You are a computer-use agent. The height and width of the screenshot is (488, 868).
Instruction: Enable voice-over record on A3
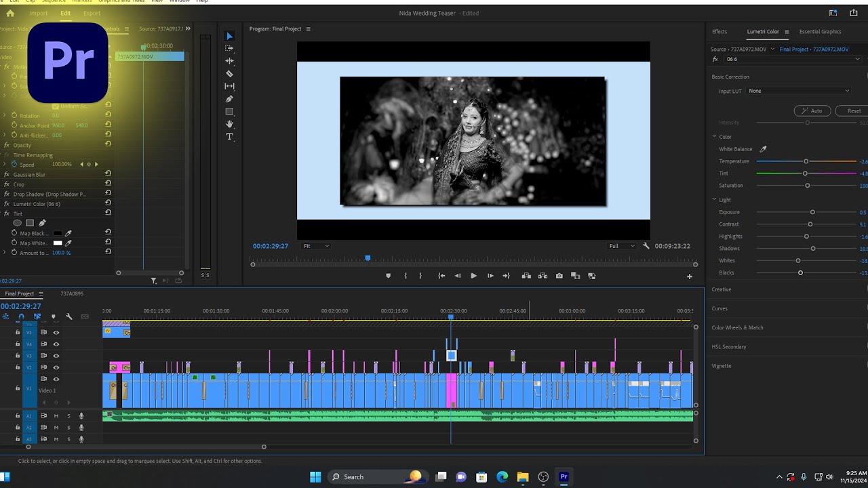click(x=81, y=439)
